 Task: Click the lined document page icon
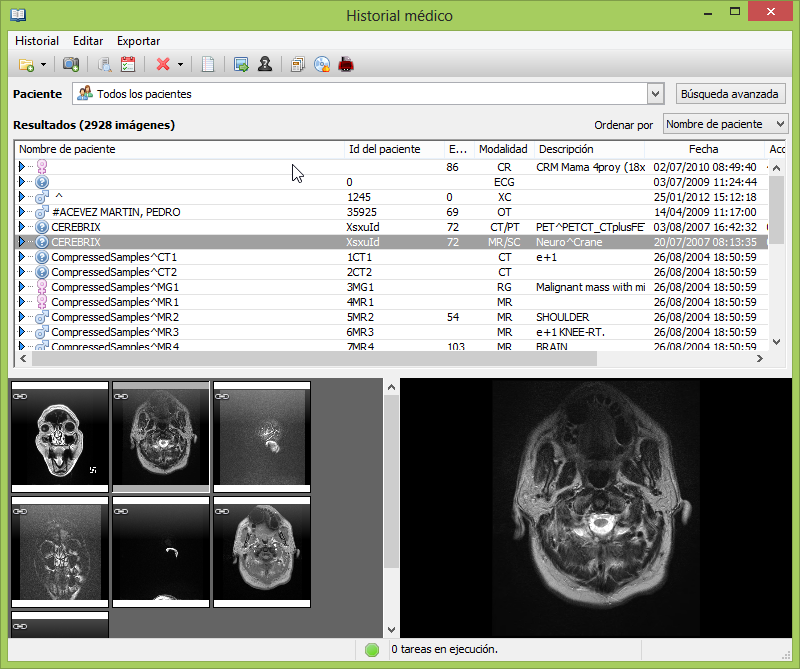[208, 65]
